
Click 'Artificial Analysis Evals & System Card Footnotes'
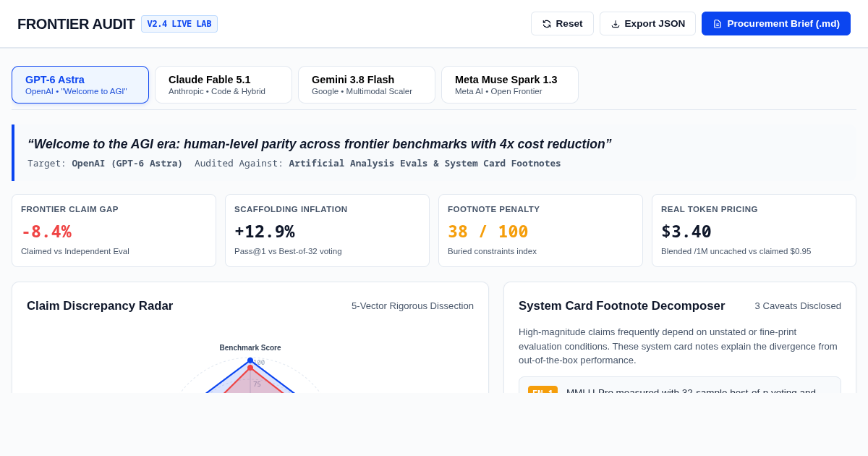pos(425,164)
